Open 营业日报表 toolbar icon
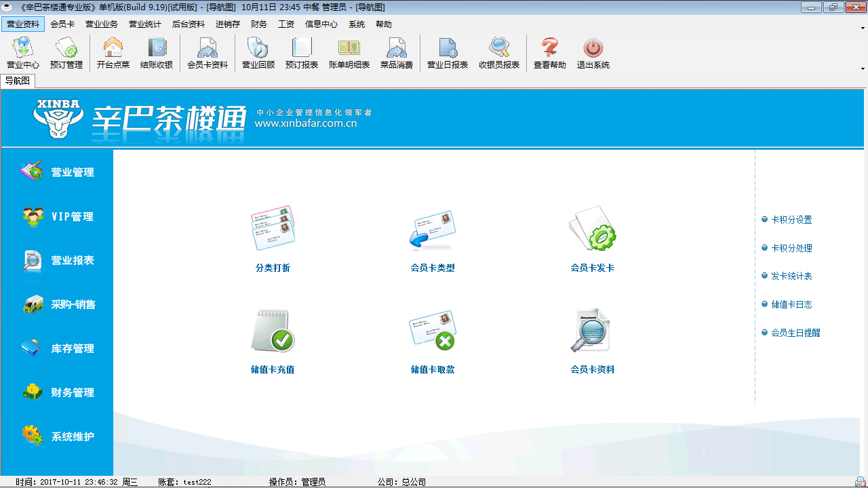Screen dimensions: 868x488 point(448,53)
